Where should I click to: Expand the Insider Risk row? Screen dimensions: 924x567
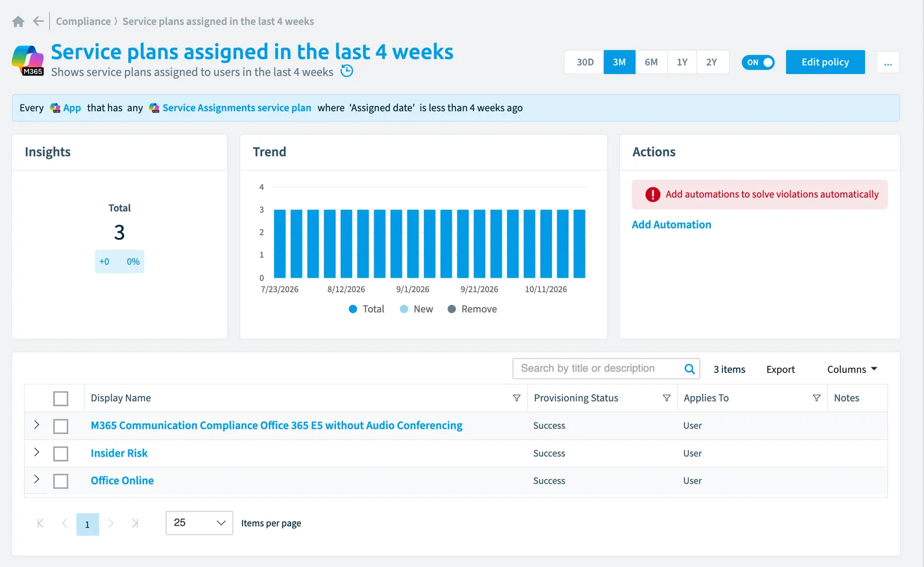(36, 452)
